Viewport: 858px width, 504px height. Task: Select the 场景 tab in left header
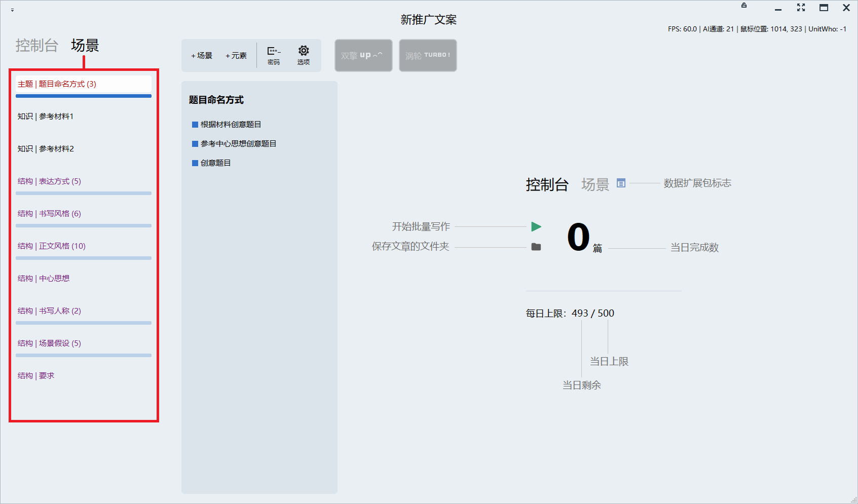pos(85,46)
